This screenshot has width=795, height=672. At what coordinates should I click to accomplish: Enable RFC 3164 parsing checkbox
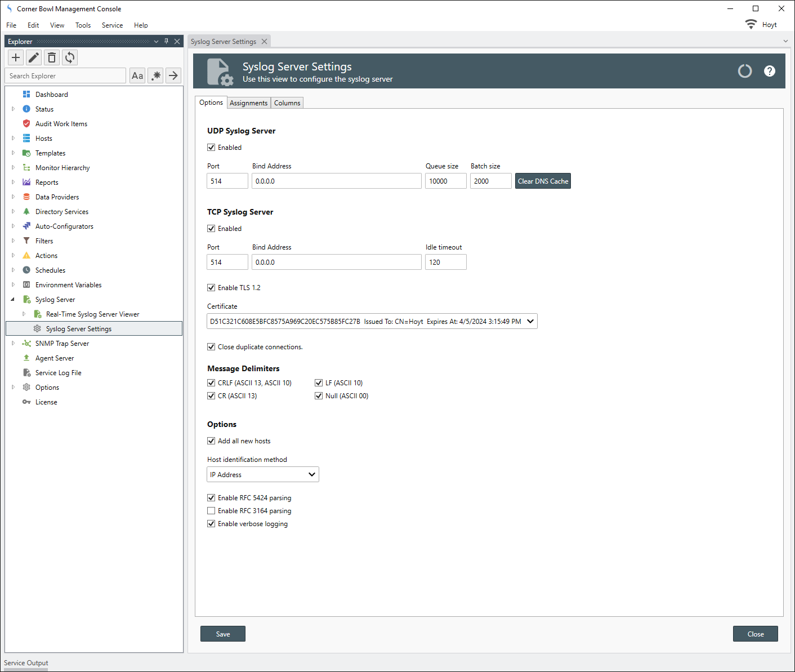pyautogui.click(x=211, y=511)
